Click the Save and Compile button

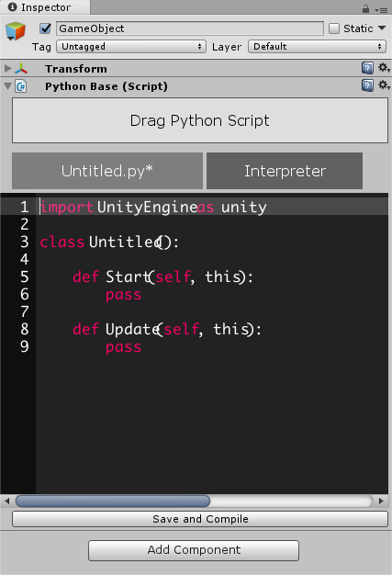(x=200, y=519)
